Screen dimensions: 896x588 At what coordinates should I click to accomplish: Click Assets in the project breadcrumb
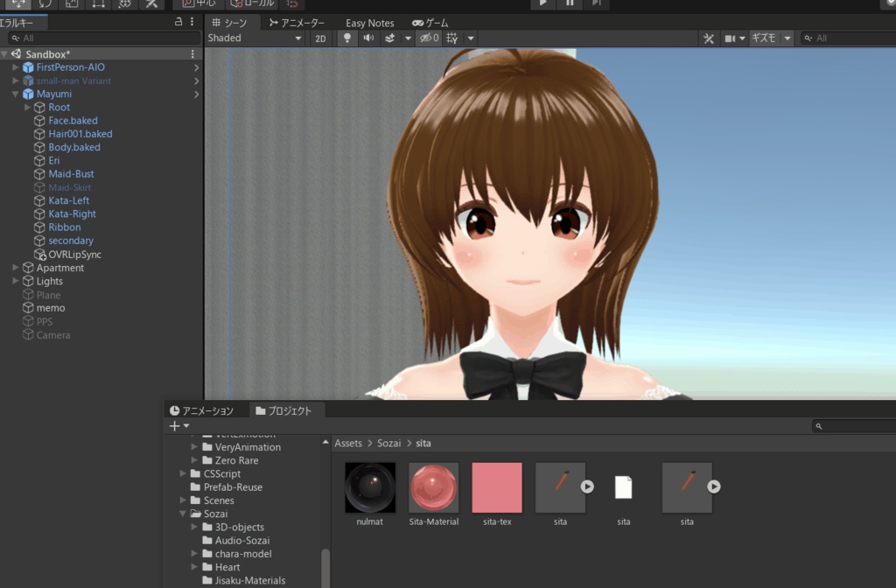pyautogui.click(x=347, y=443)
